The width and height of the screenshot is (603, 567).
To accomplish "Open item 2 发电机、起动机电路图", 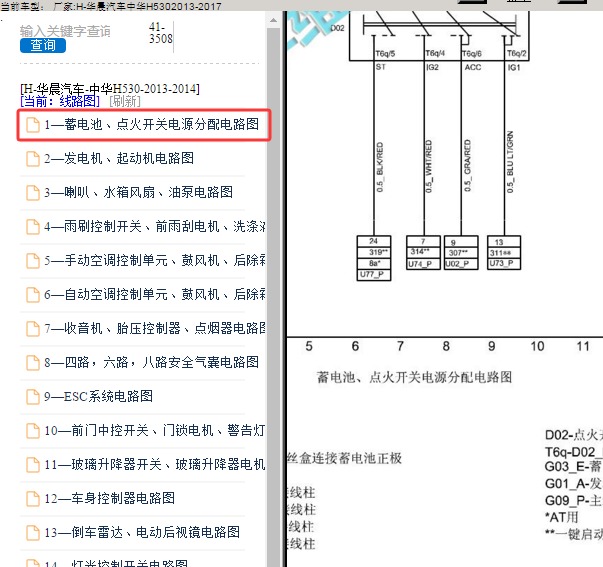I will 119,158.
